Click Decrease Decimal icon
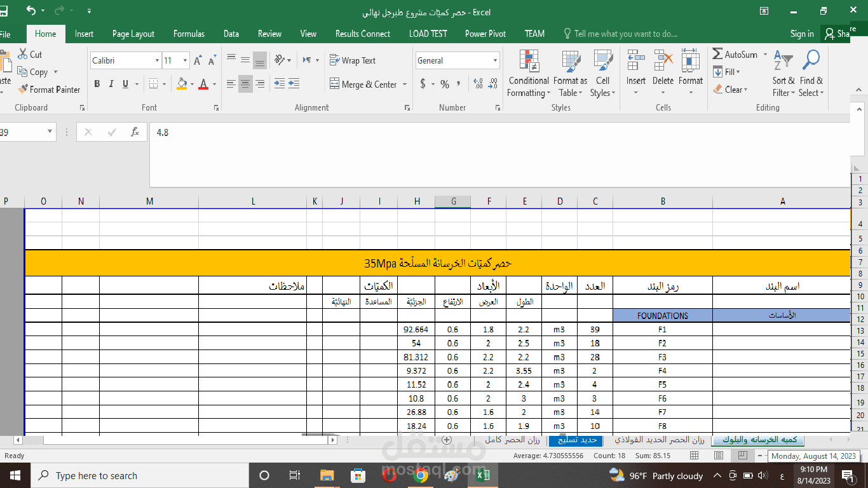868x488 pixels. point(492,84)
